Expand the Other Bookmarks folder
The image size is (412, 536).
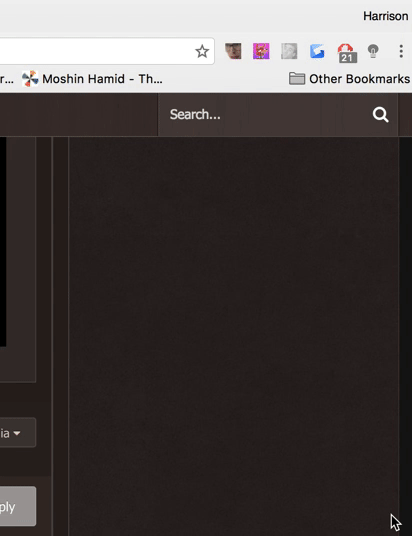point(349,79)
